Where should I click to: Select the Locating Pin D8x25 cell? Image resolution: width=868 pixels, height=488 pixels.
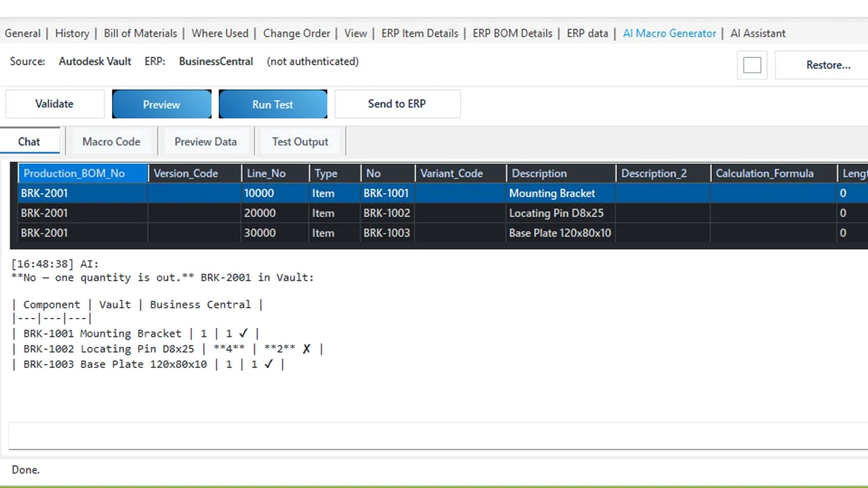(561, 213)
